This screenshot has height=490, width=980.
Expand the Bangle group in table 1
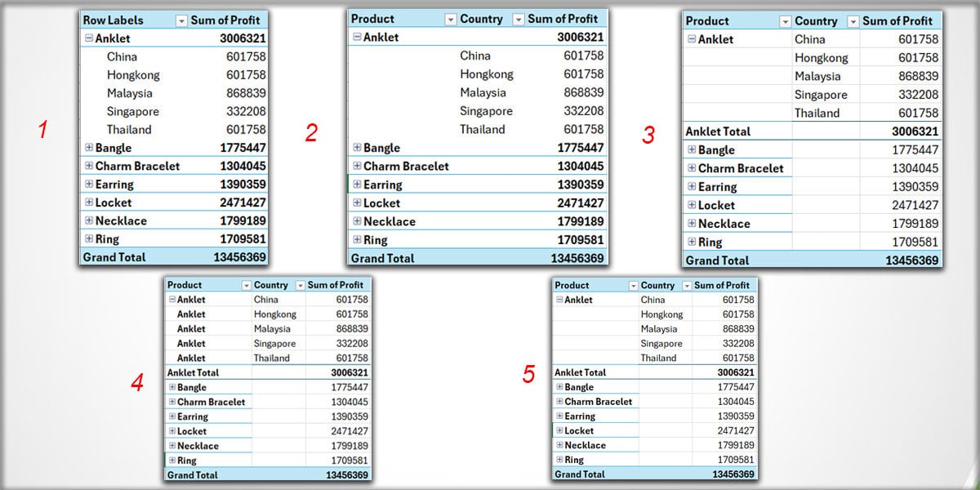pos(87,148)
